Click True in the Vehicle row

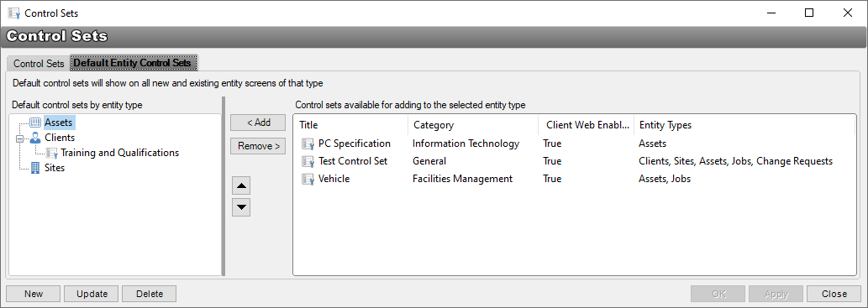coord(552,179)
